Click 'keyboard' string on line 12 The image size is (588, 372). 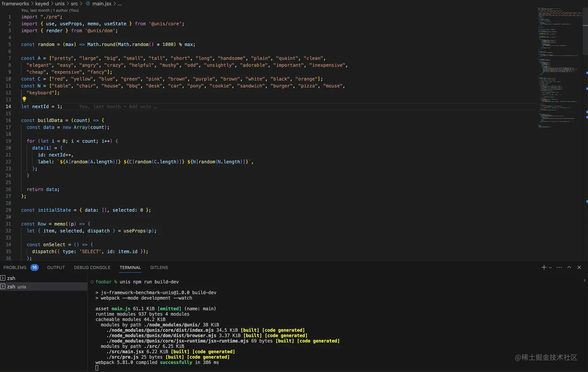[x=40, y=93]
